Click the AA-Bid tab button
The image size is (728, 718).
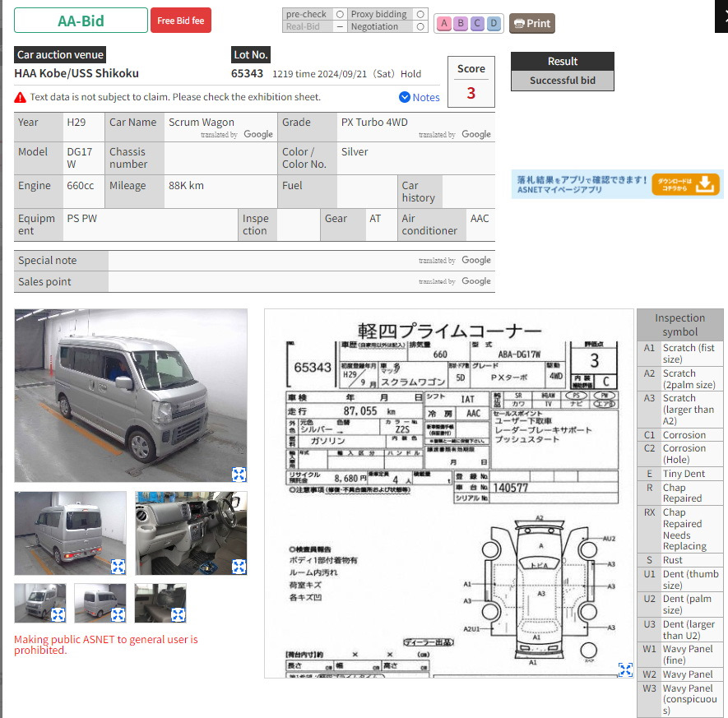81,21
